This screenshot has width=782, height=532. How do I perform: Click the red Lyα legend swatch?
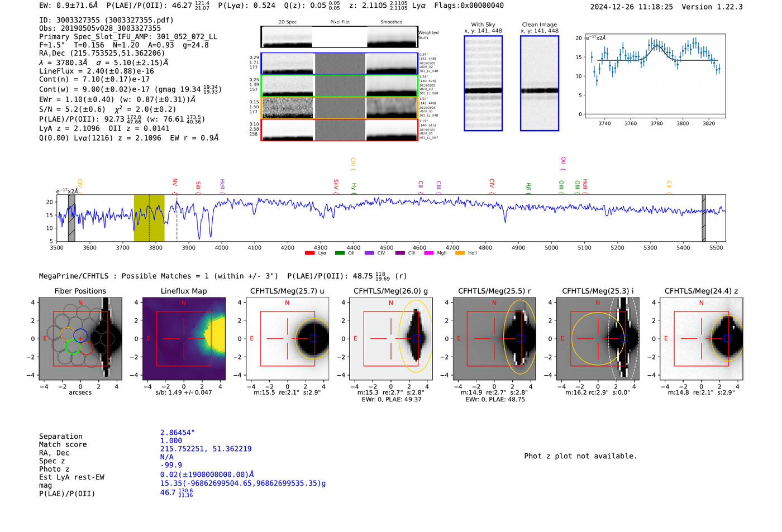[x=309, y=253]
